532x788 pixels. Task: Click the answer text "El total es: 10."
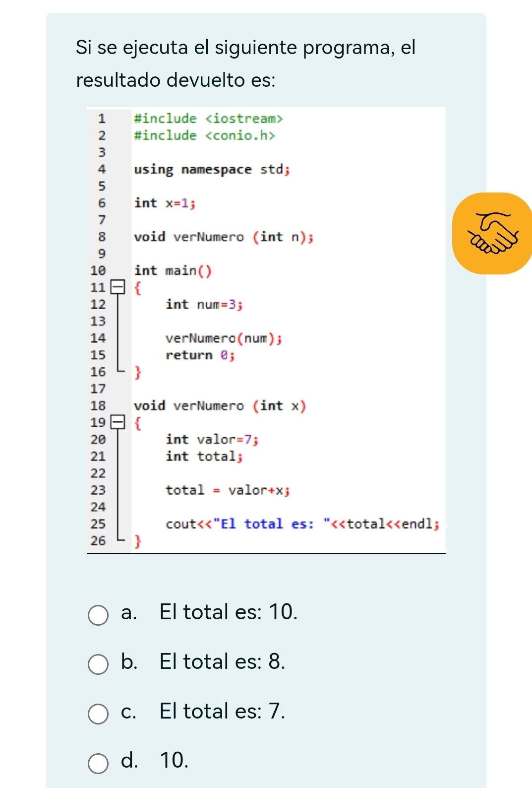click(229, 612)
